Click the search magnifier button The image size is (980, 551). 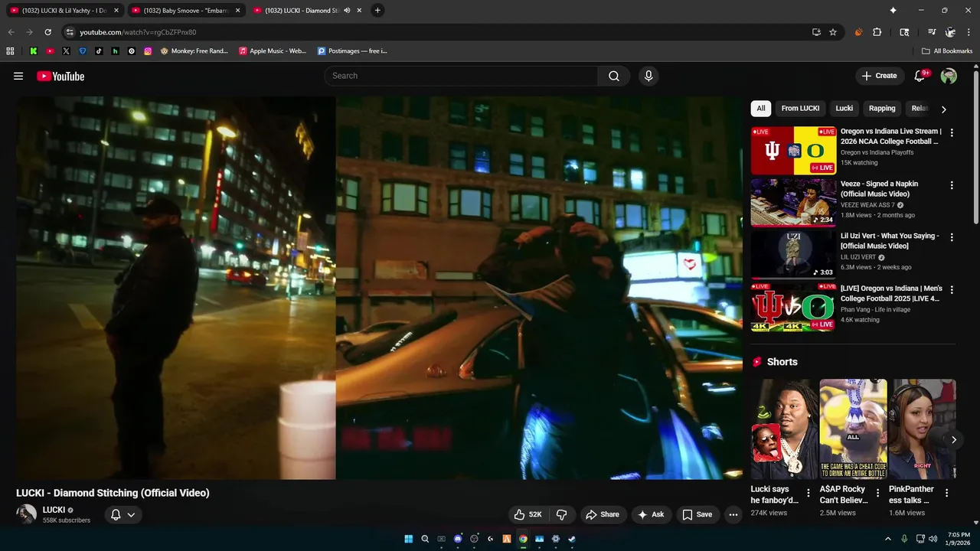click(614, 76)
